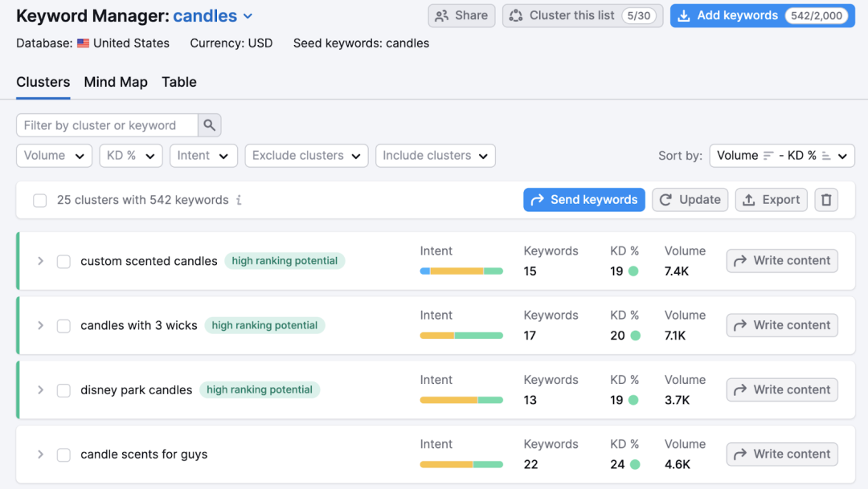Click the '7.1K' volume value
This screenshot has width=868, height=489.
(675, 335)
